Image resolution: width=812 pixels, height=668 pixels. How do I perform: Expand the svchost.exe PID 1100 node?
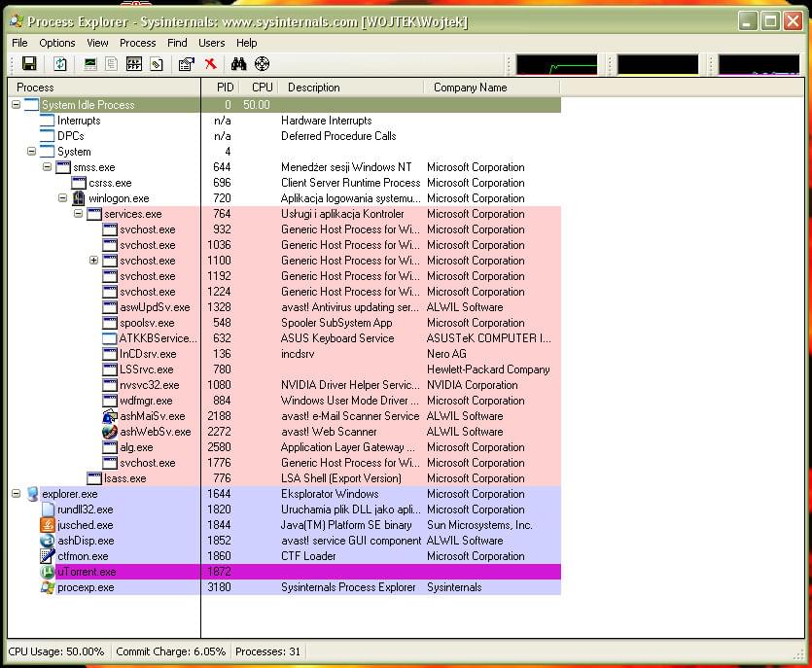93,260
